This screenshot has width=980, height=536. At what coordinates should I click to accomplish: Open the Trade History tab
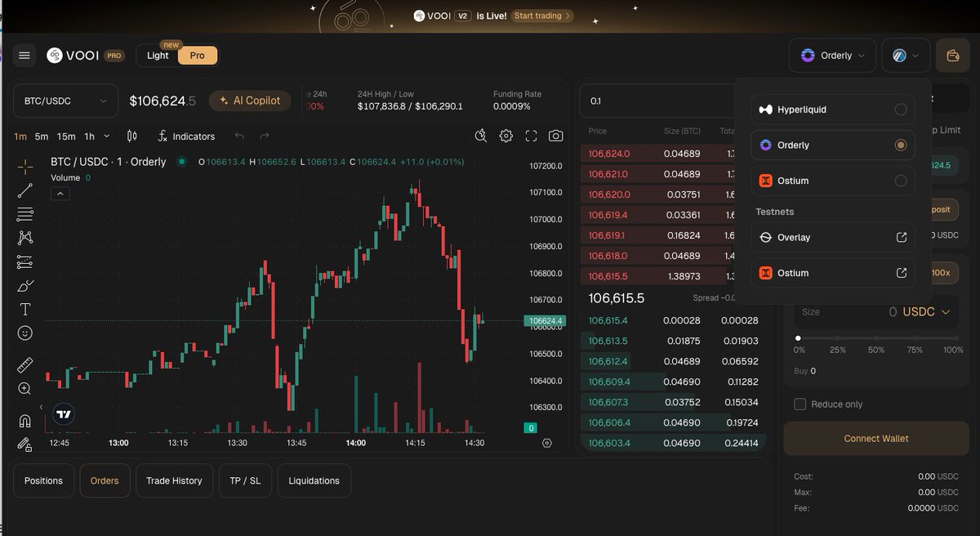(174, 480)
